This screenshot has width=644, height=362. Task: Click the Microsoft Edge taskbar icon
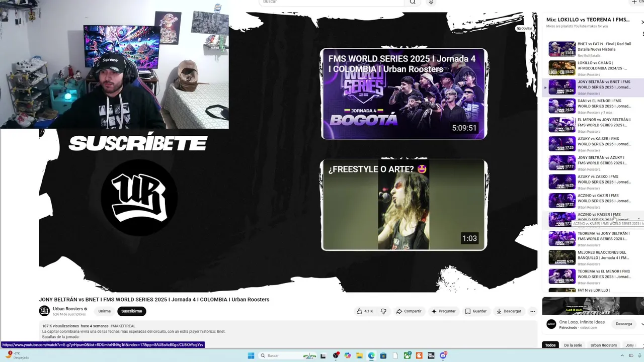click(371, 355)
